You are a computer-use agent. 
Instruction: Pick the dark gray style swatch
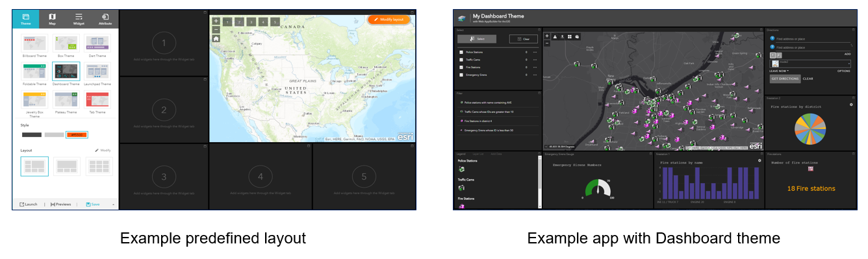coord(32,134)
